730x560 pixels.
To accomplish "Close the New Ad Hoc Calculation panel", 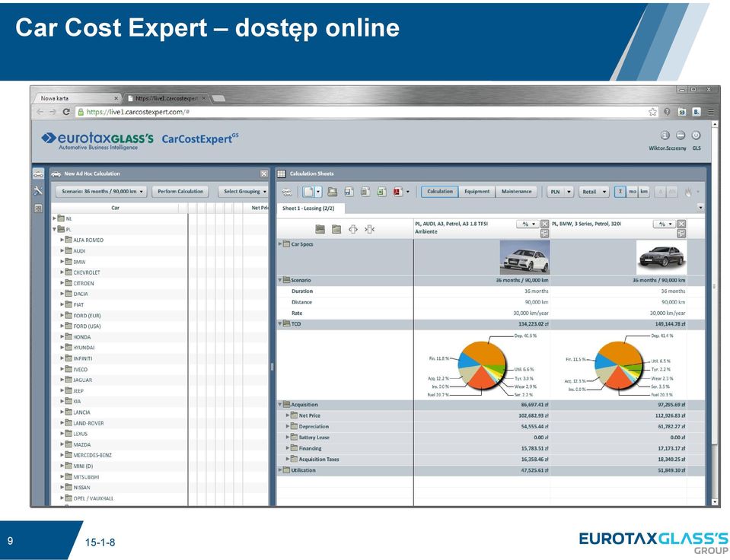I will coord(264,173).
